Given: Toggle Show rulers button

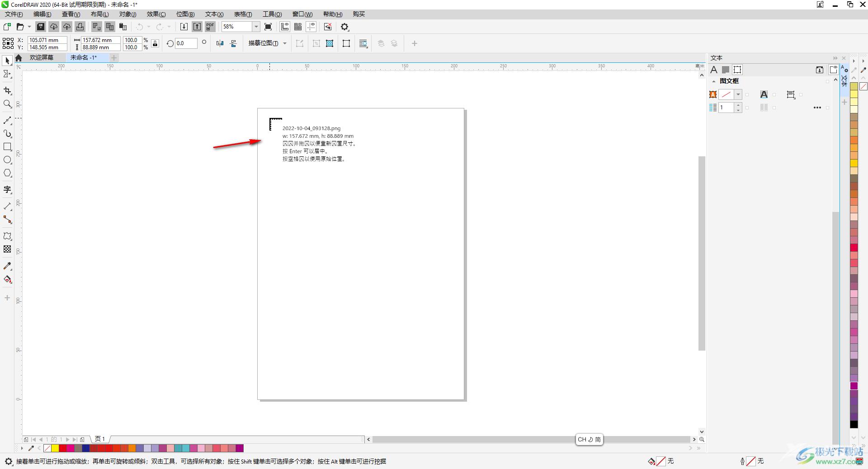Looking at the screenshot, I should pyautogui.click(x=285, y=27).
